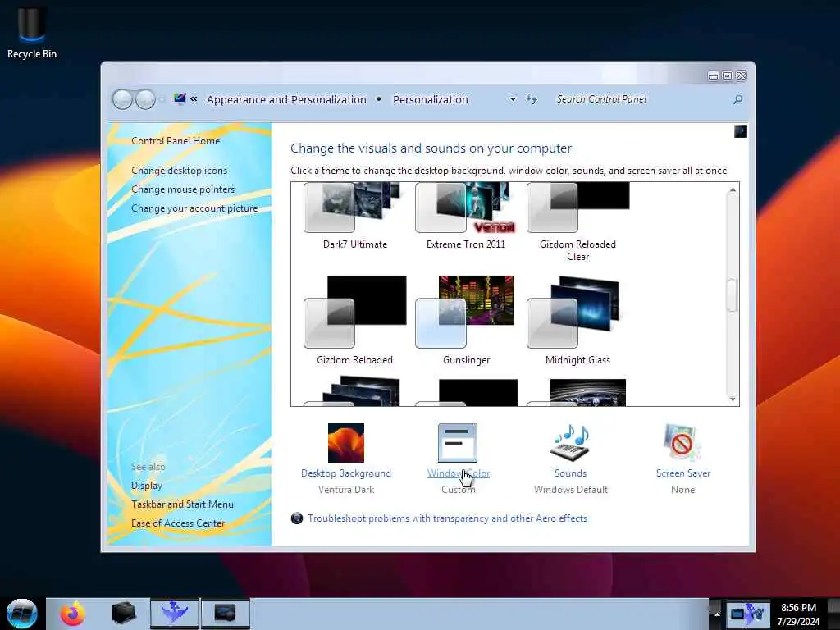Screen dimensions: 840x630
Task: Click the Aero troubleshoot globe icon
Action: point(297,518)
